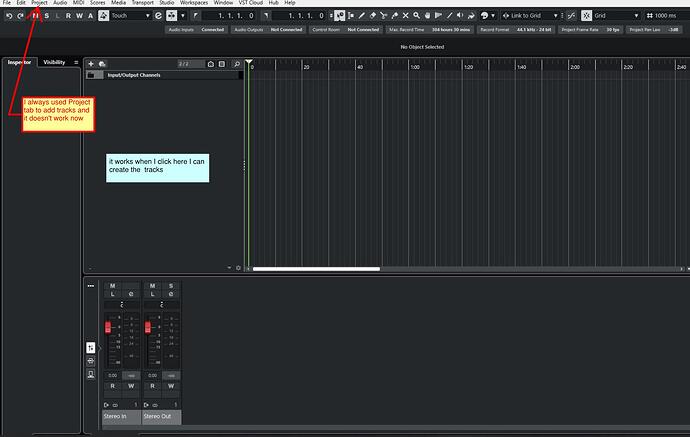Toggle the Snap on/off icon beside Grid
This screenshot has width=690, height=437.
click(x=586, y=16)
